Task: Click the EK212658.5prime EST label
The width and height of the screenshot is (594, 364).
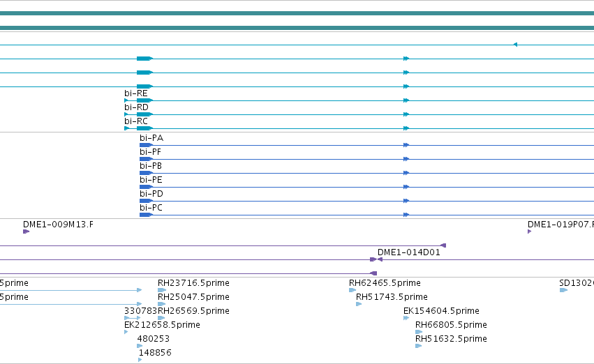Action: click(x=162, y=325)
